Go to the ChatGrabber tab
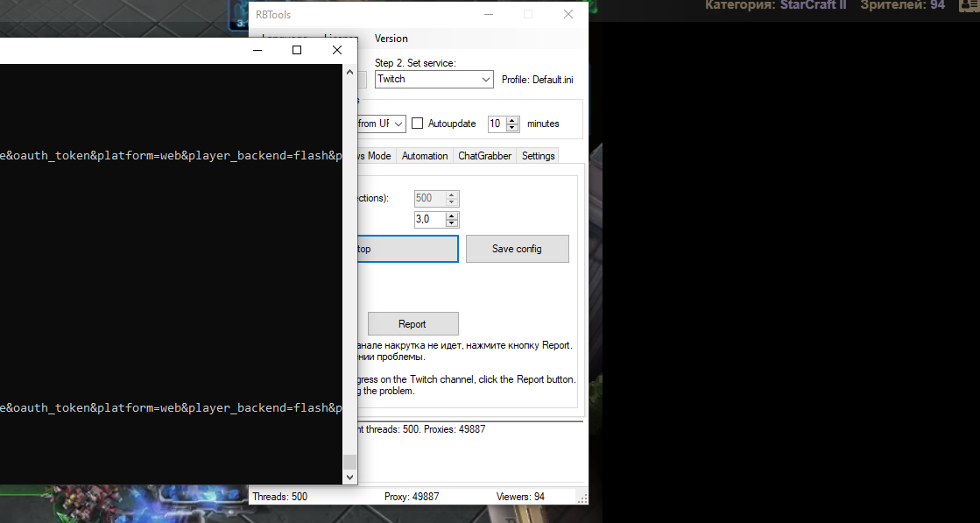 coord(484,156)
